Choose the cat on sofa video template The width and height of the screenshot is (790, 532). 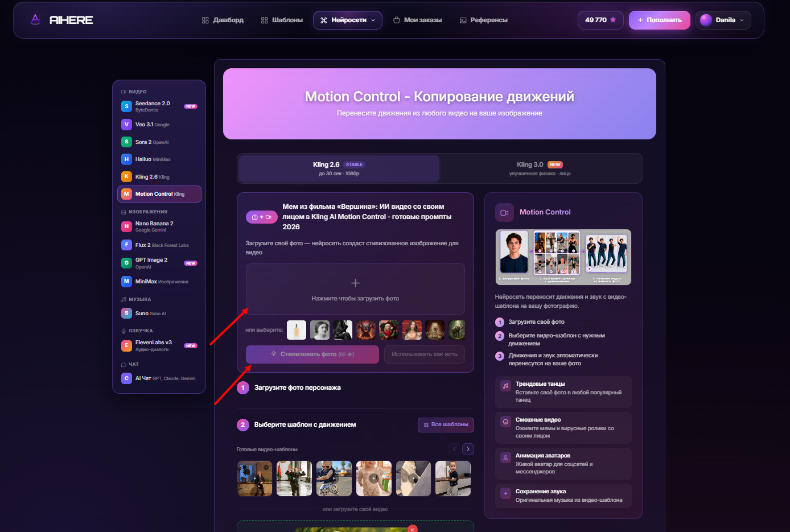coord(413,479)
